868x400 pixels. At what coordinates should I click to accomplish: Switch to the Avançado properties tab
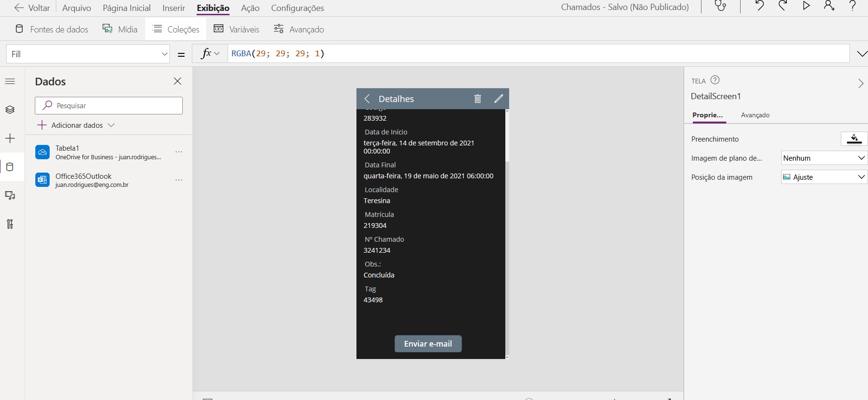(755, 115)
